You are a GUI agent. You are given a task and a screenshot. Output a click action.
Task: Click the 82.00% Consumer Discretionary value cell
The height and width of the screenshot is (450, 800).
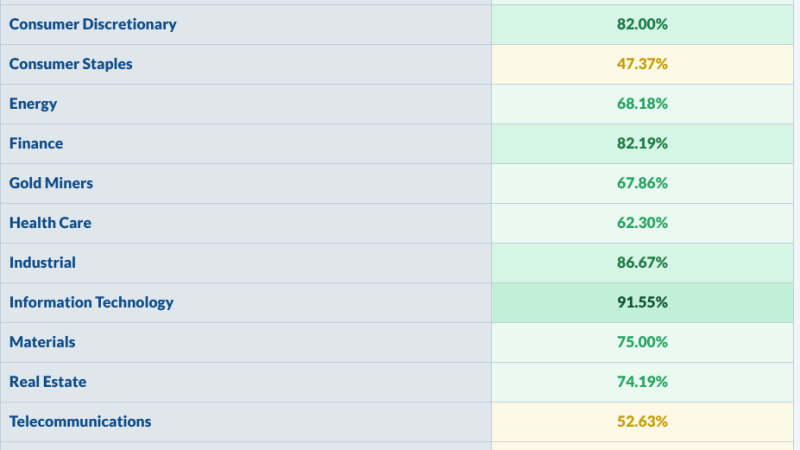coord(642,24)
